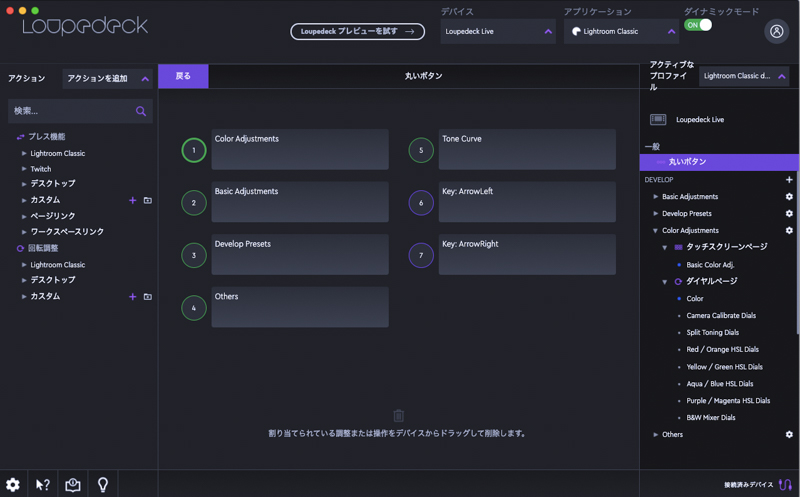Select round button number 5
800x497 pixels.
[421, 150]
